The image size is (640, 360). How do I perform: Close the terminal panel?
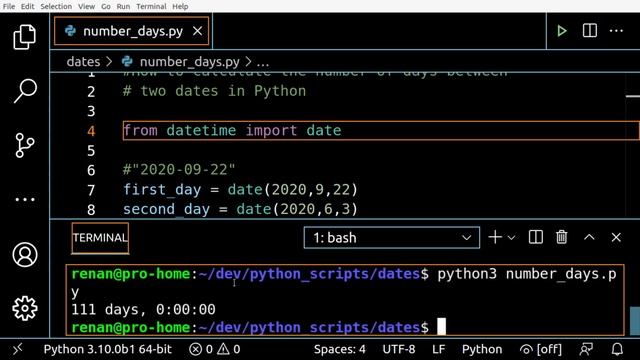616,237
